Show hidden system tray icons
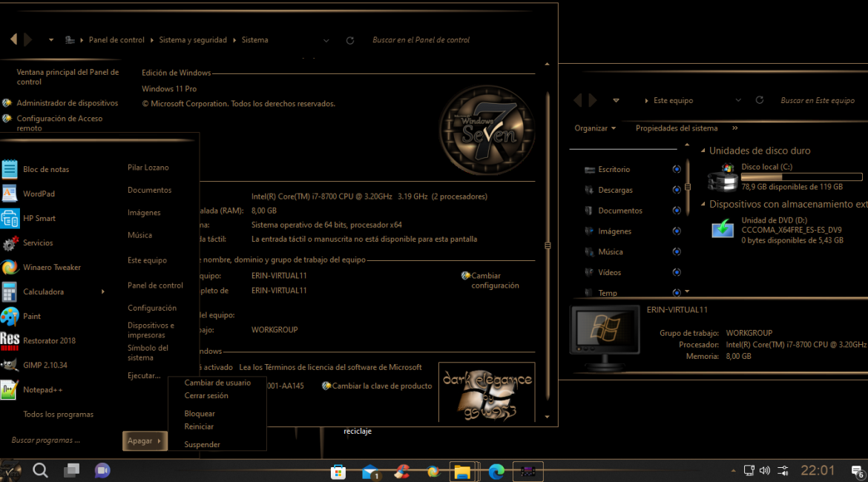 click(734, 471)
